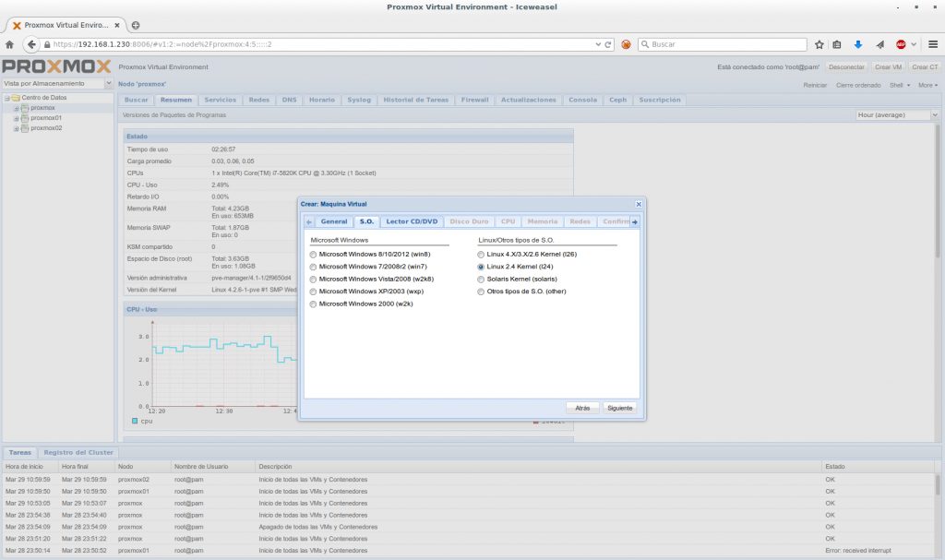This screenshot has height=560, width=945.
Task: Open the browser hamburger menu
Action: pos(931,43)
